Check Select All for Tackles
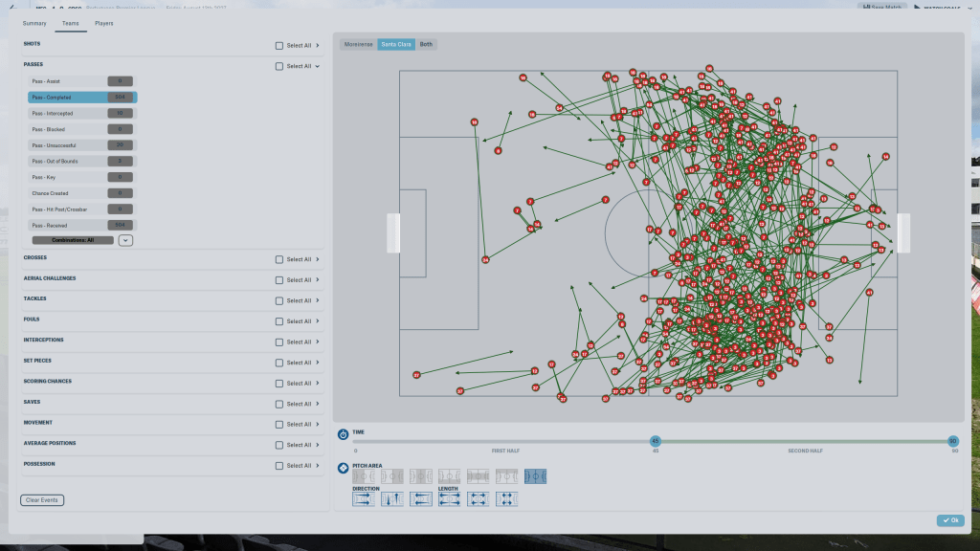 [279, 300]
